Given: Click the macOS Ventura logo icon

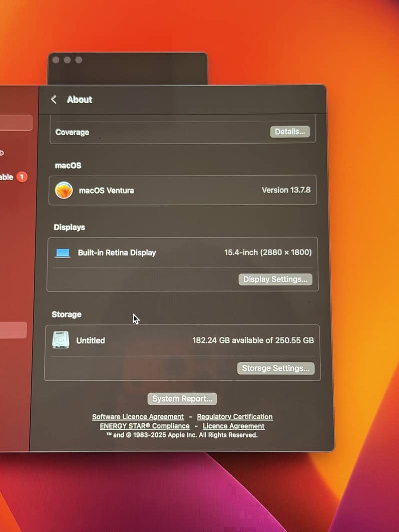Looking at the screenshot, I should [x=64, y=190].
